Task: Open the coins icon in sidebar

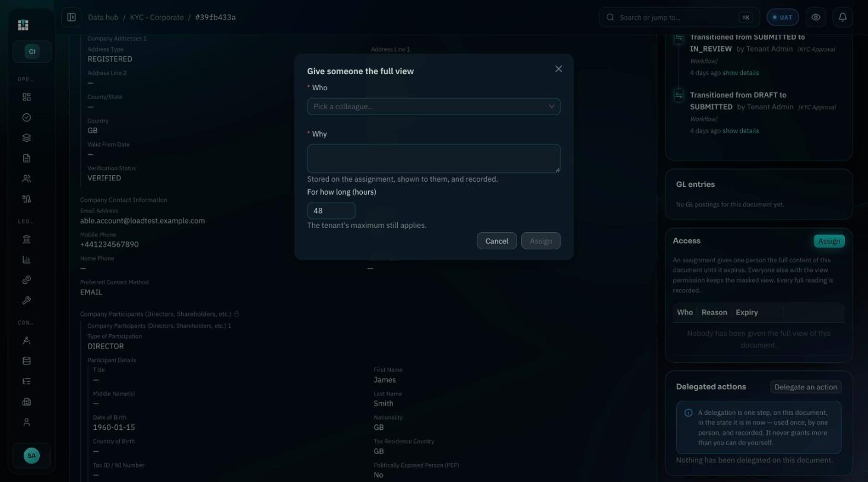Action: (x=26, y=280)
